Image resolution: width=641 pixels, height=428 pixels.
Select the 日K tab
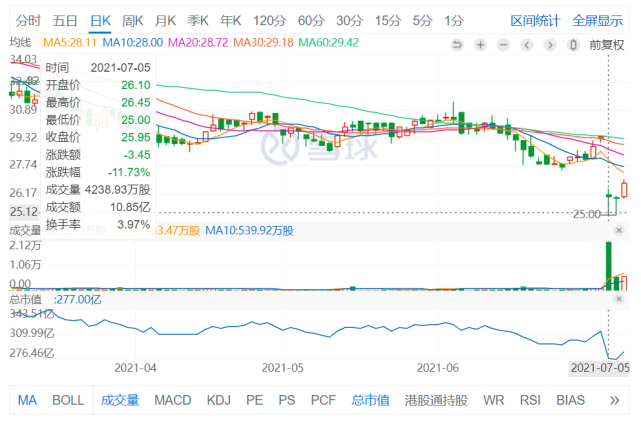click(100, 20)
